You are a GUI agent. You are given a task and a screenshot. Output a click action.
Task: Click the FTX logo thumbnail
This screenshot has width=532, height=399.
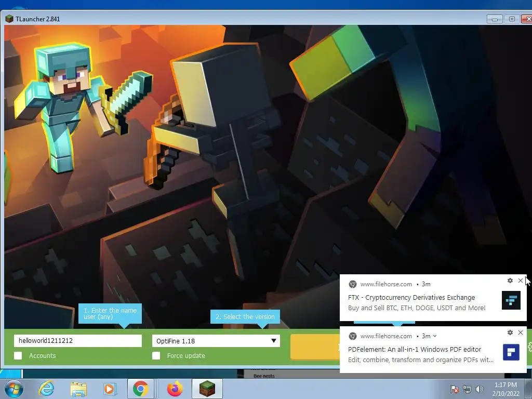tap(511, 300)
